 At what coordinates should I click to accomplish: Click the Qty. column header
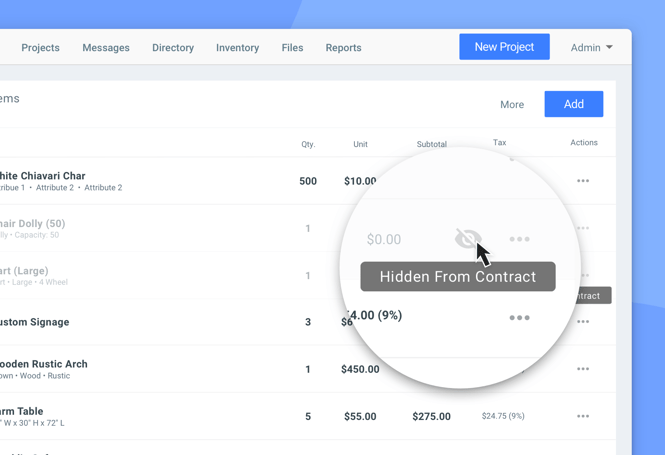pyautogui.click(x=308, y=144)
